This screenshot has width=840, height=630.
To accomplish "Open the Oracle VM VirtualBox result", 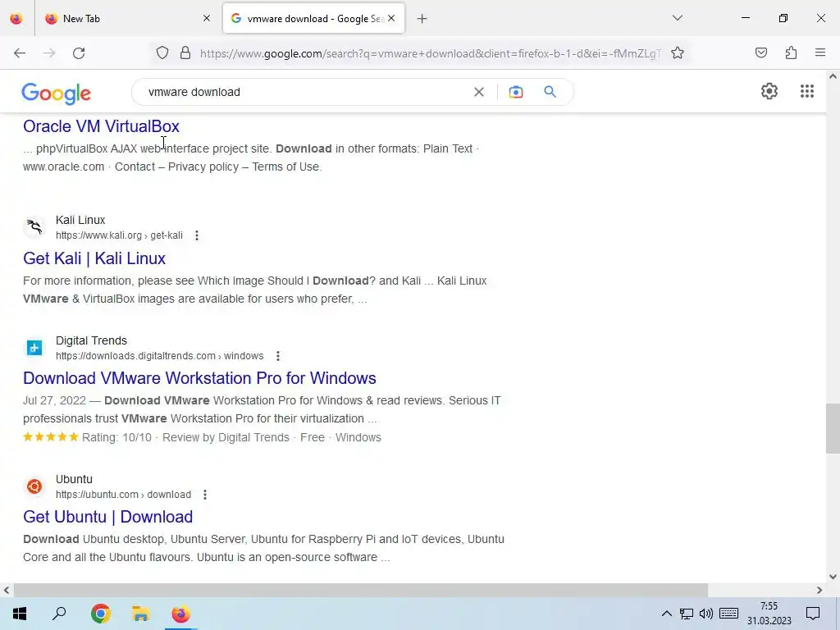I will [101, 126].
